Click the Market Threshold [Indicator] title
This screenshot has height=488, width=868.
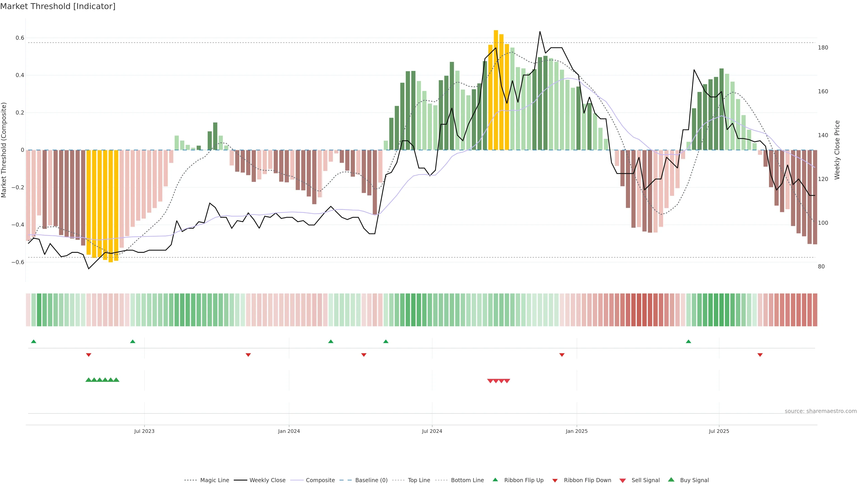coord(58,6)
